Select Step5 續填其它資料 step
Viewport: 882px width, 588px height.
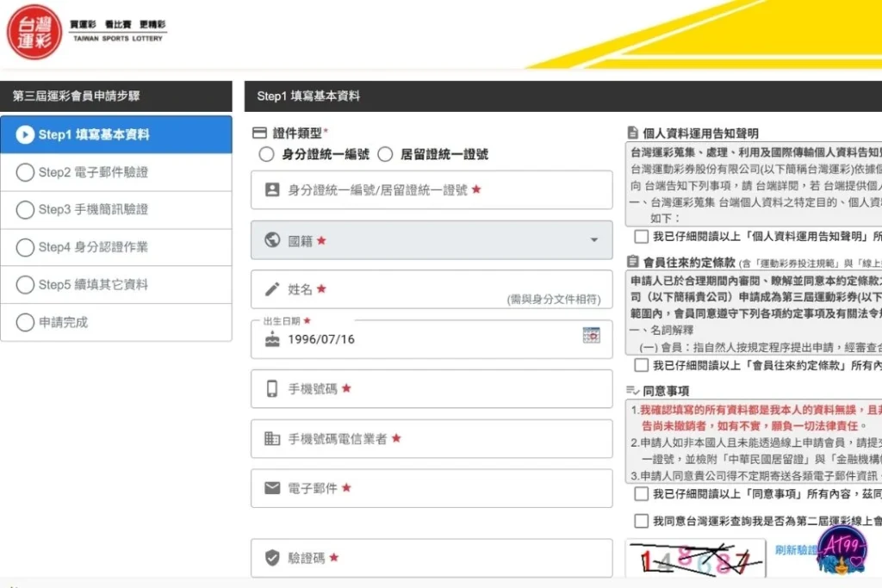116,284
